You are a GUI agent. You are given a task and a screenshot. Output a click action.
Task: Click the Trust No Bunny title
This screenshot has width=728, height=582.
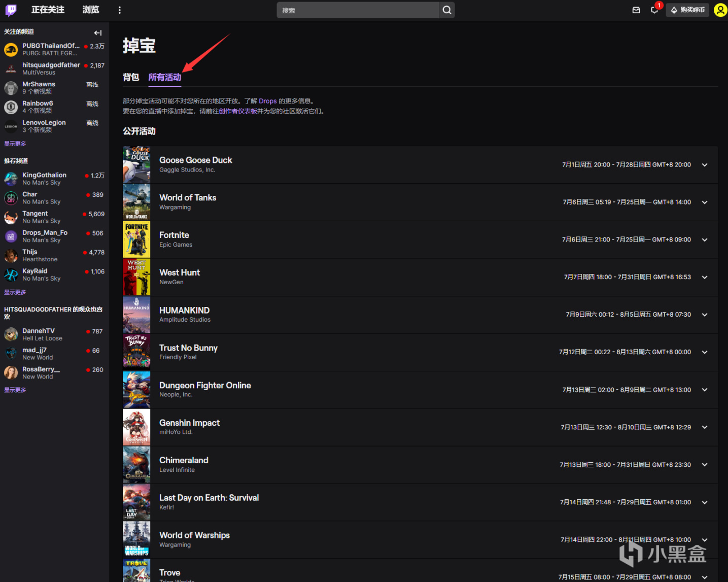[188, 348]
